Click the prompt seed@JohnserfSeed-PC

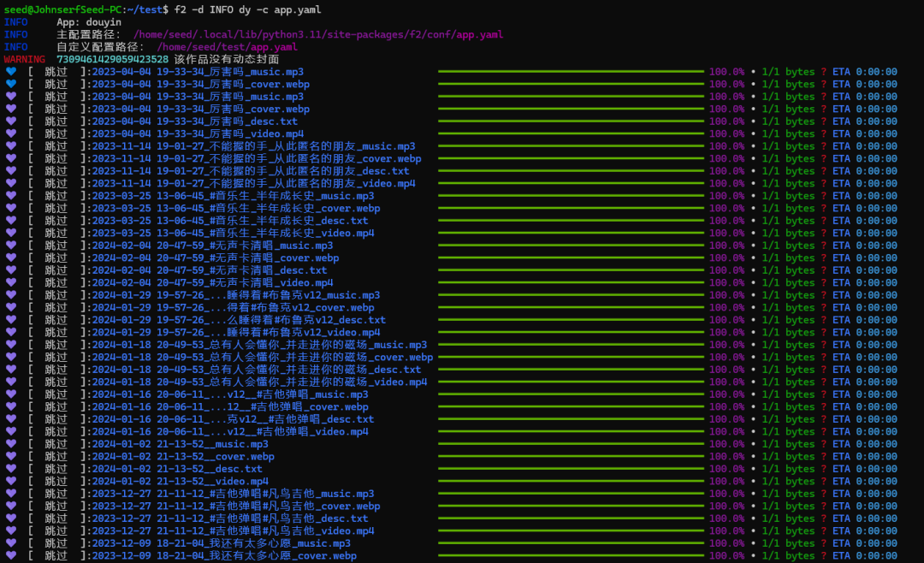(x=62, y=9)
